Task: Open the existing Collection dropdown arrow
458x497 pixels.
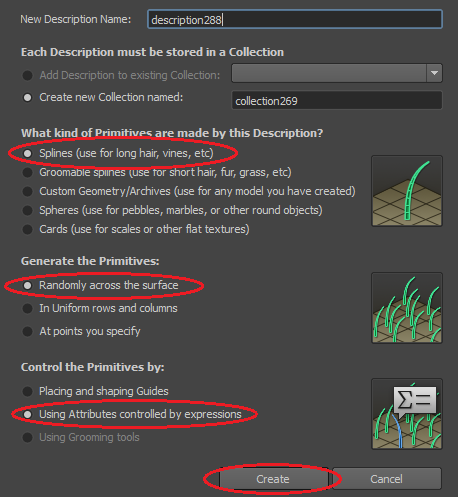Action: pos(434,73)
